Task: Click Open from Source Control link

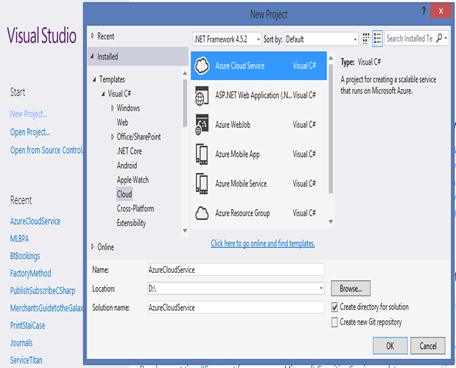Action: [46, 150]
